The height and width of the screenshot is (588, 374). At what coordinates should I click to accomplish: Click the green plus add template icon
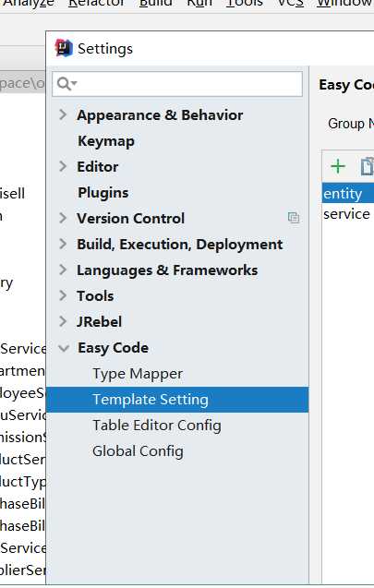point(338,166)
